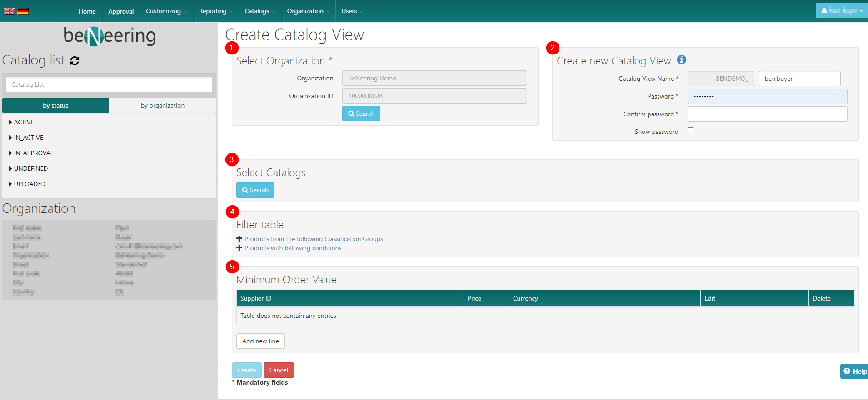Click the plus icon for Products with following conditions

point(239,248)
